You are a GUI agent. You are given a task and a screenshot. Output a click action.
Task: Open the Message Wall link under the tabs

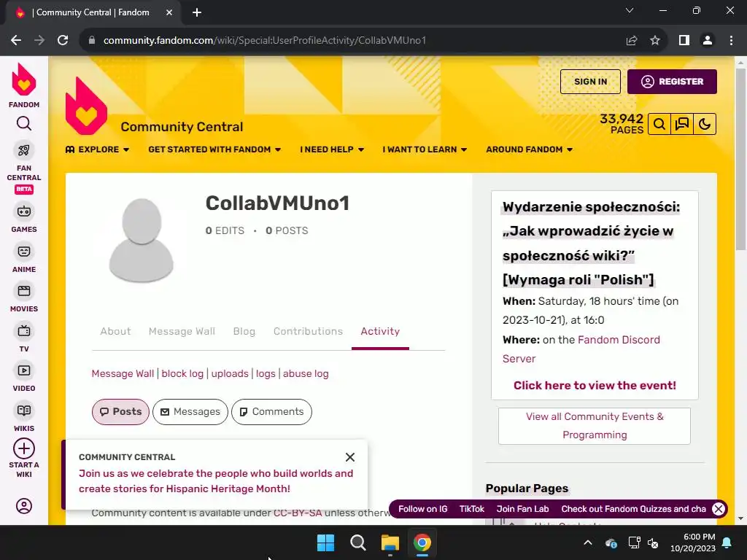click(x=123, y=374)
